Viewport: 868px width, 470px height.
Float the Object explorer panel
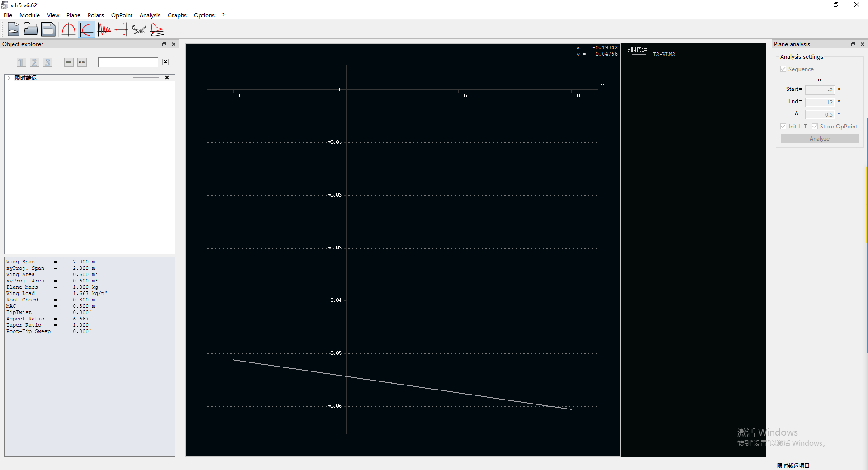[164, 44]
